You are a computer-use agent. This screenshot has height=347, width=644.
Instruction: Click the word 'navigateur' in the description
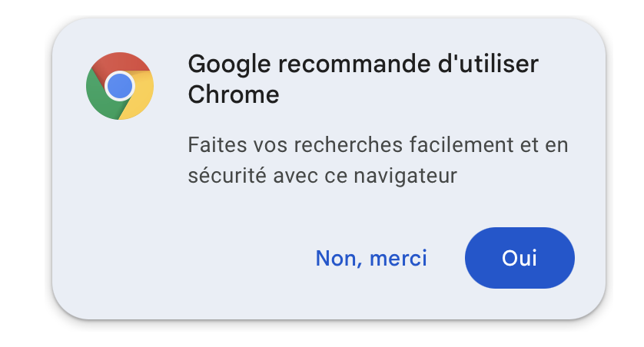coord(405,176)
